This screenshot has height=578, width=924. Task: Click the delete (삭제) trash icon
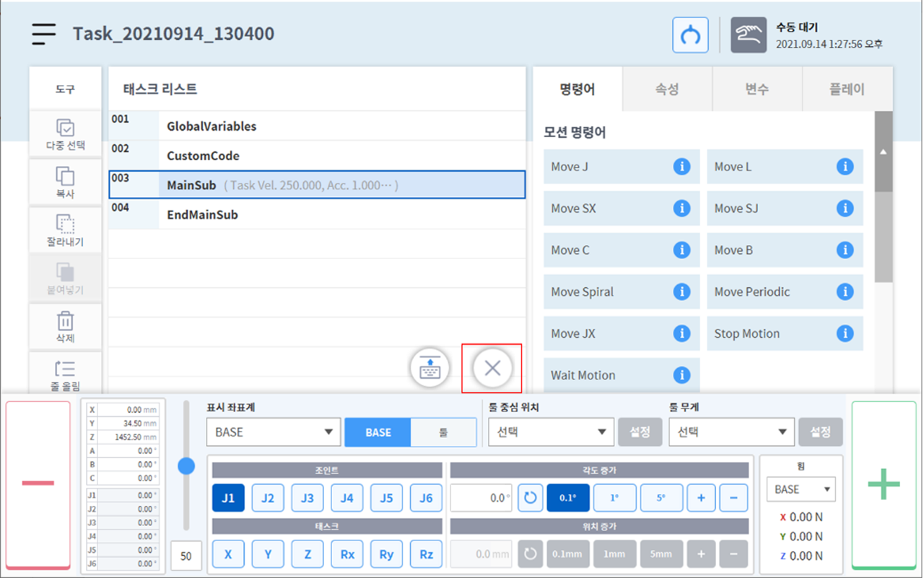(x=65, y=320)
